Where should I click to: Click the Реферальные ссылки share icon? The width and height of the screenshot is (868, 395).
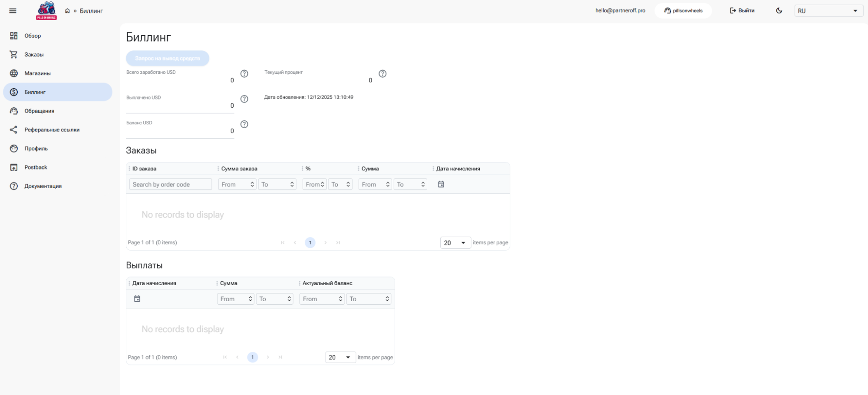(14, 130)
